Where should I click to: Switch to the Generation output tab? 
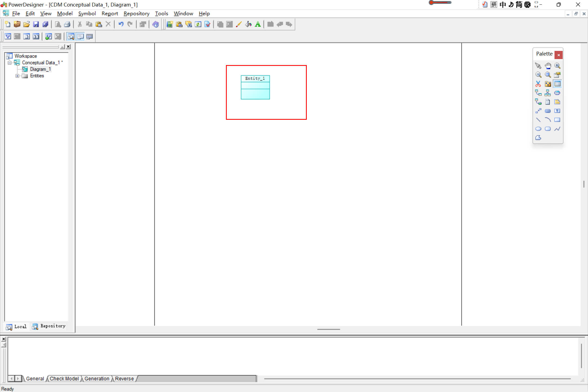[97, 379]
